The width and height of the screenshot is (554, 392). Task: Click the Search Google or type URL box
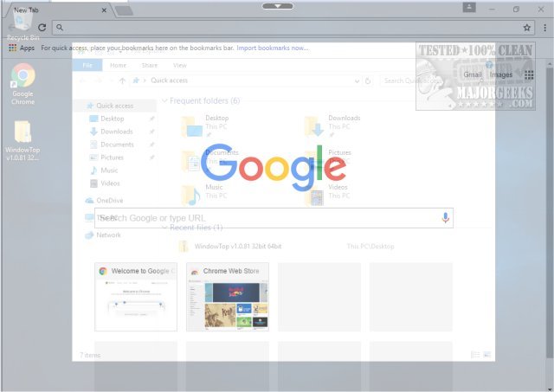tap(274, 218)
